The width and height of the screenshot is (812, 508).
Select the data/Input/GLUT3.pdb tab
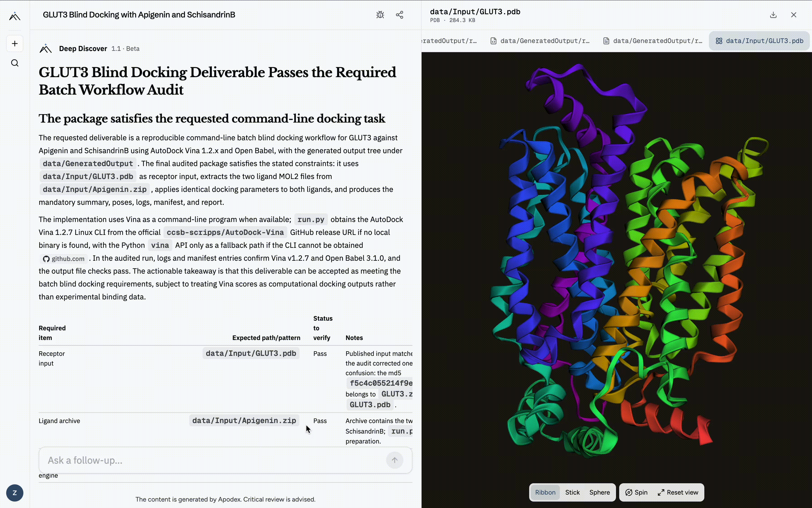point(759,41)
